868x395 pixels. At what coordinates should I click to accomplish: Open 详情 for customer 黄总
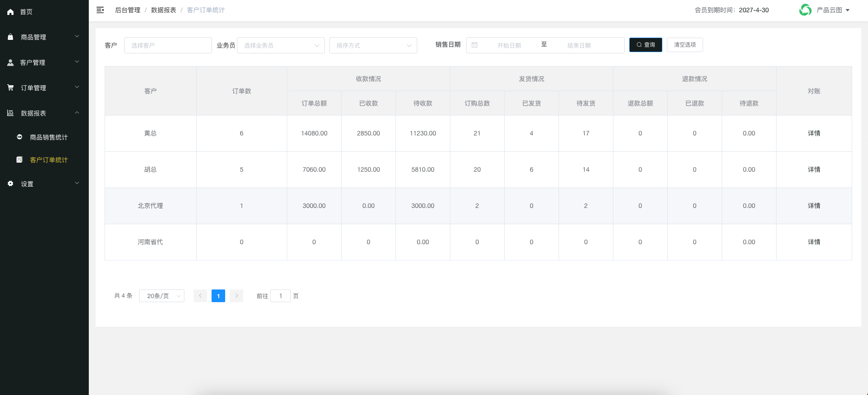[x=814, y=133]
